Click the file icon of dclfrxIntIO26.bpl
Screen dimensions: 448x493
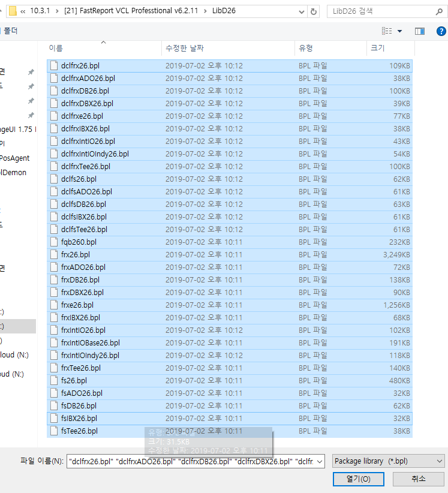pyautogui.click(x=54, y=141)
